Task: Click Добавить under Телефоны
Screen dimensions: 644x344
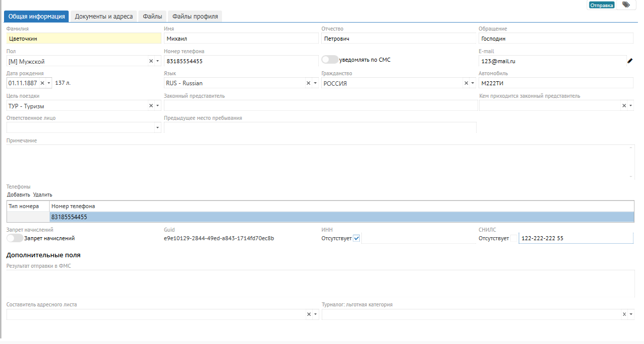Action: click(x=19, y=195)
